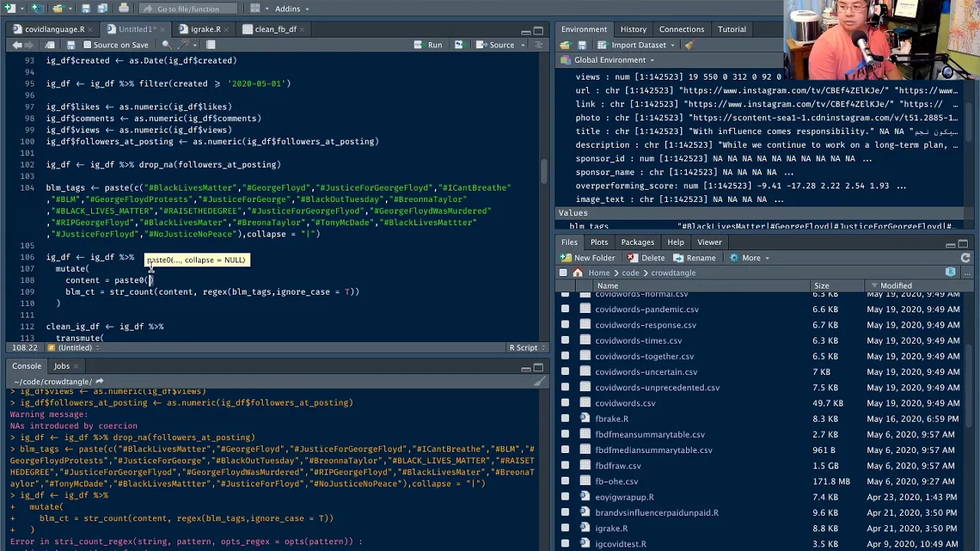Tick the fbrake.R file checkbox
This screenshot has width=980, height=551.
point(565,419)
